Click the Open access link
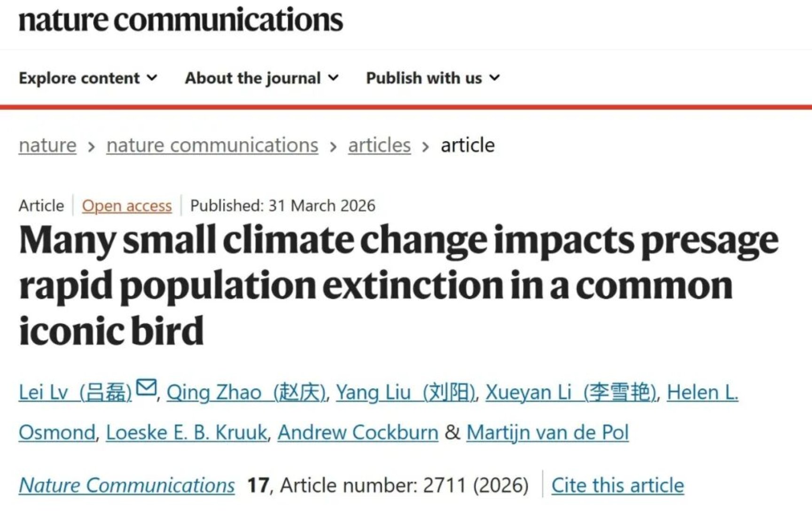 127,206
